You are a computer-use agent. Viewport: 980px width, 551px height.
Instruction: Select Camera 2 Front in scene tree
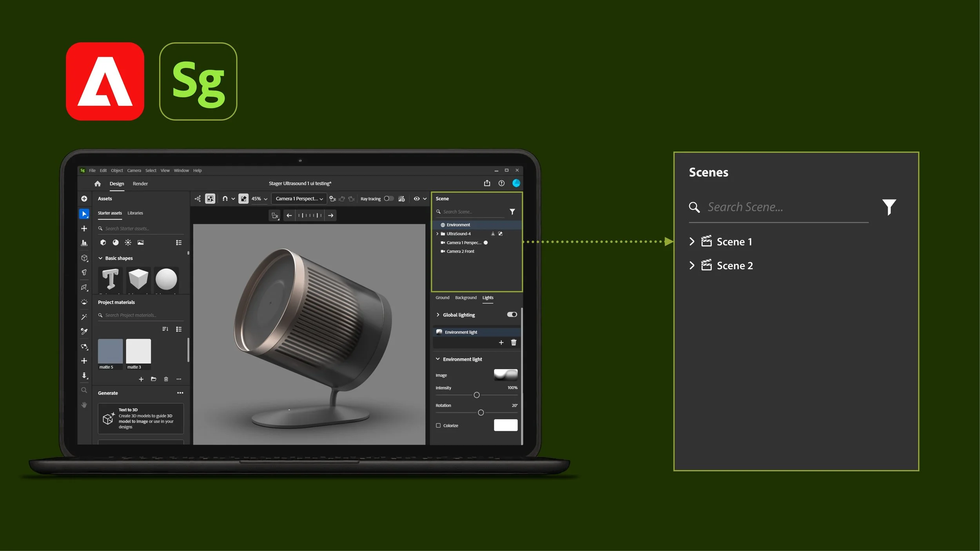tap(460, 251)
